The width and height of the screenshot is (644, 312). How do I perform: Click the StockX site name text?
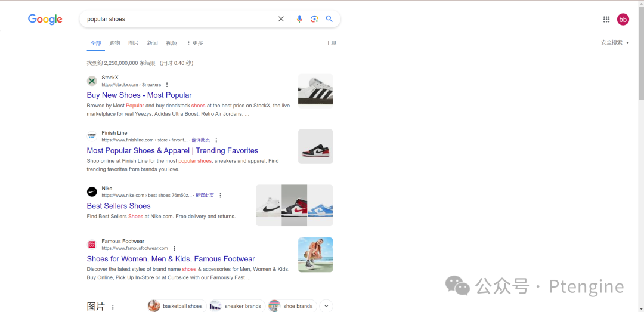click(x=110, y=78)
